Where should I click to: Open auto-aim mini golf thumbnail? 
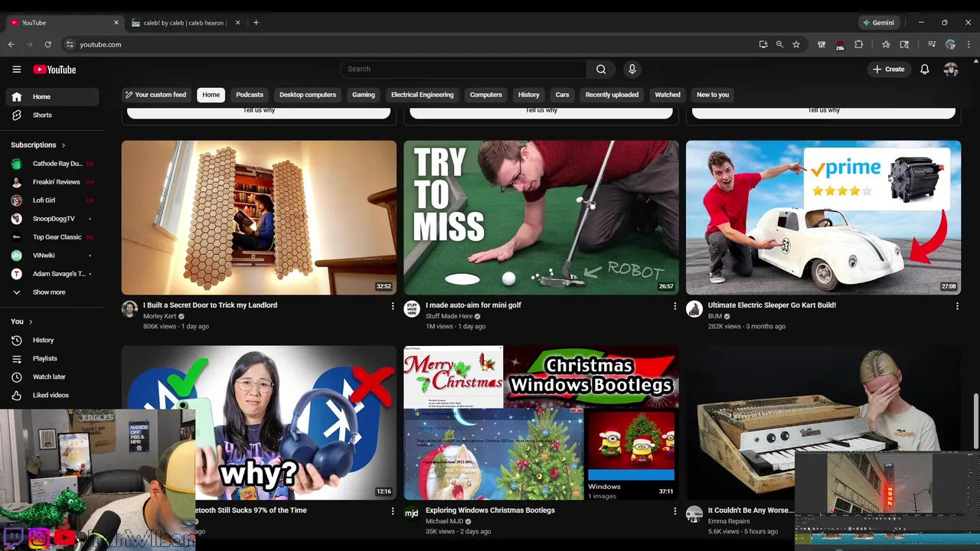(x=541, y=217)
